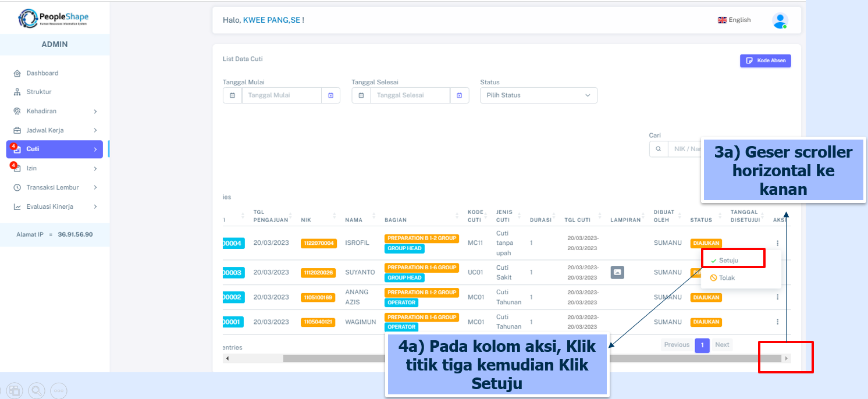The width and height of the screenshot is (868, 399).
Task: Click the calendar icon beside Tanggal Selesai
Action: click(x=459, y=95)
